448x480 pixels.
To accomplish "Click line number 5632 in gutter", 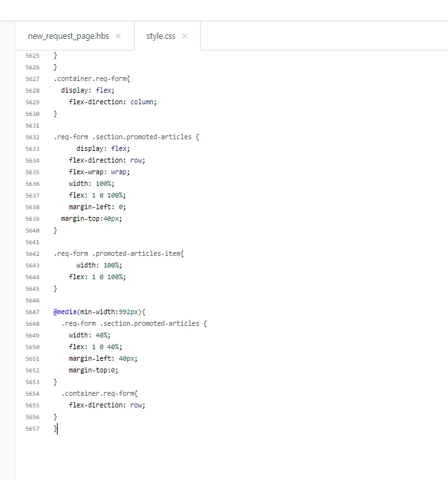I will tap(32, 137).
